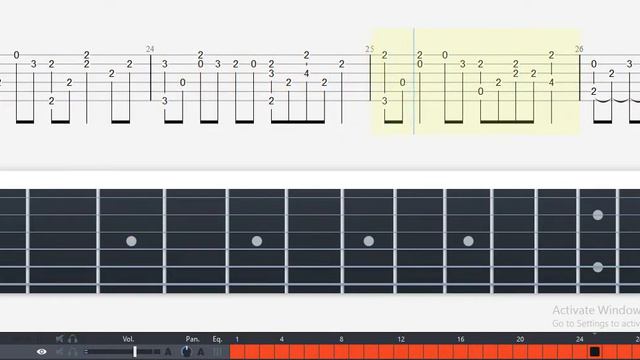Jump to bar 24 block in the track timeline

580,352
